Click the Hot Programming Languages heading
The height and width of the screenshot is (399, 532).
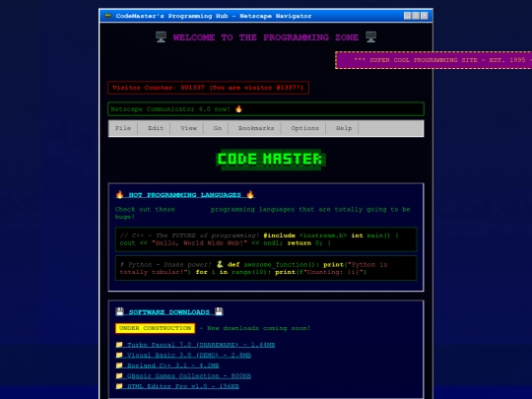[185, 195]
